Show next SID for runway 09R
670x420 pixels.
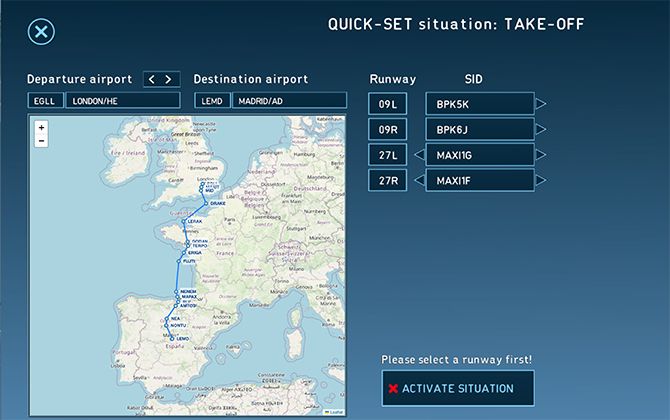pyautogui.click(x=541, y=129)
